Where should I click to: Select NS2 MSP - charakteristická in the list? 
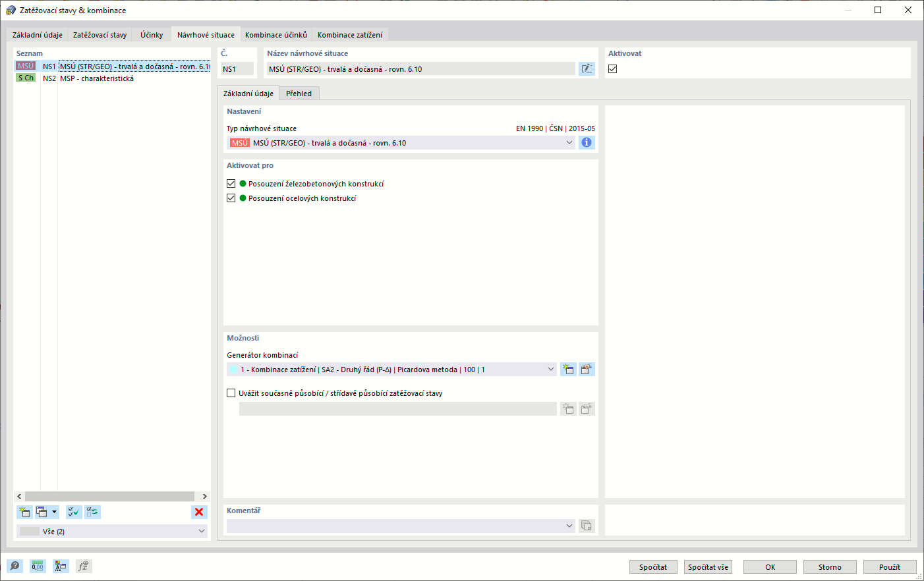click(112, 78)
